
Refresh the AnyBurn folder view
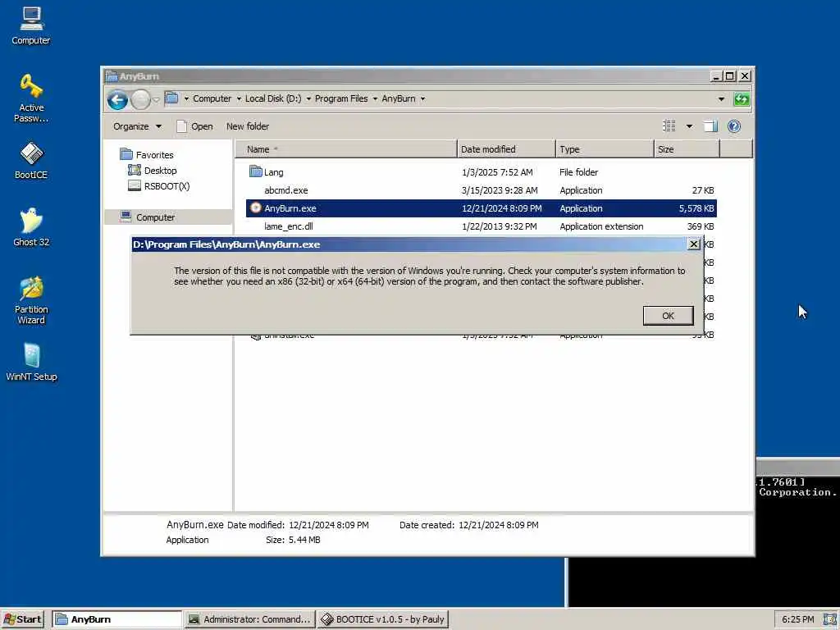coord(742,99)
